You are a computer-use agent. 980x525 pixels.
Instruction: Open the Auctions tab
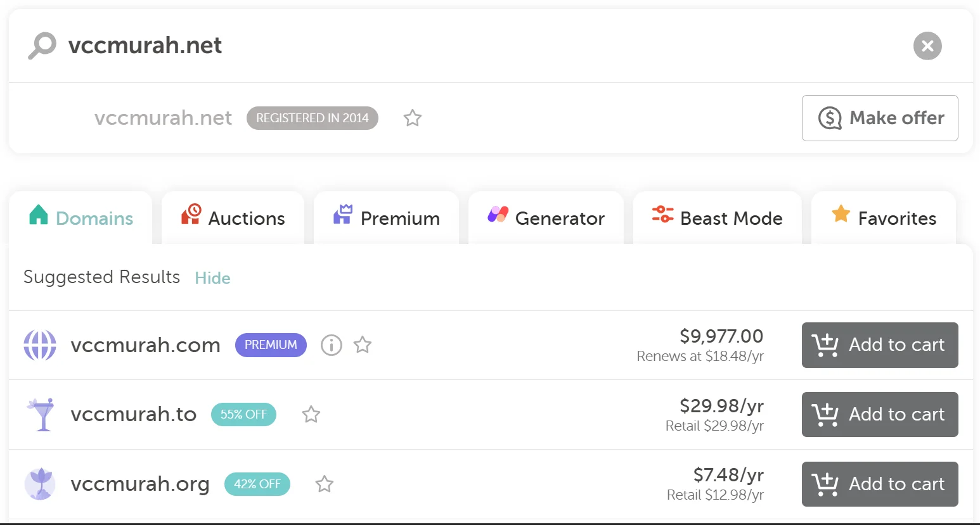click(233, 218)
